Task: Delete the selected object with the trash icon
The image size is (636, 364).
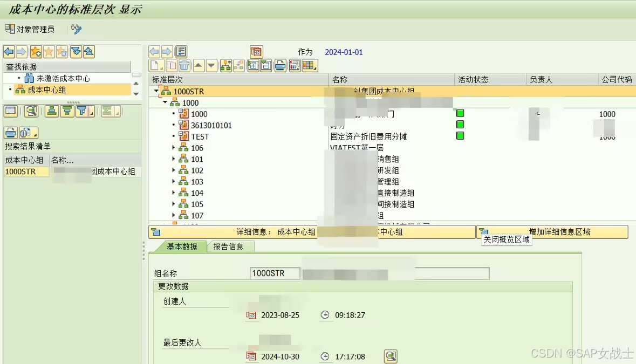Action: click(x=184, y=66)
